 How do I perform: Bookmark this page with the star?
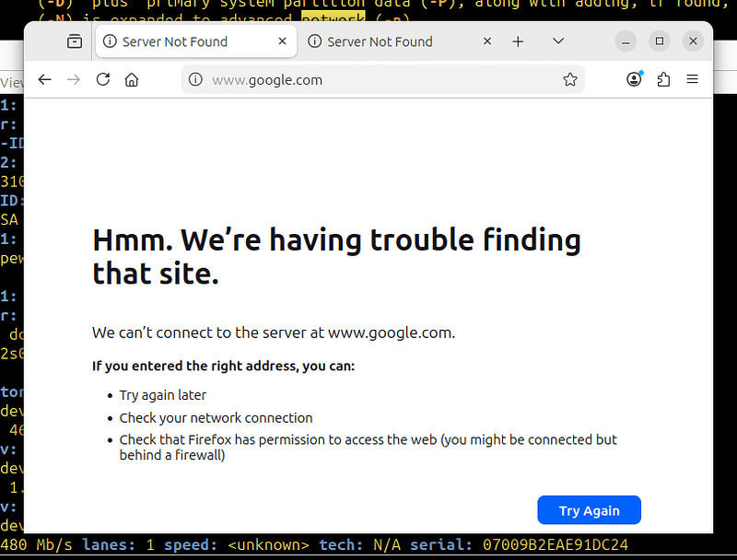570,79
